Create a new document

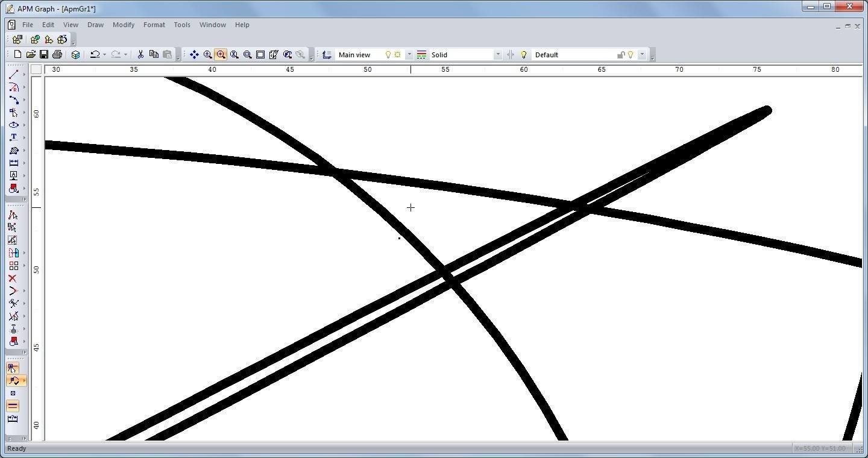pyautogui.click(x=18, y=54)
